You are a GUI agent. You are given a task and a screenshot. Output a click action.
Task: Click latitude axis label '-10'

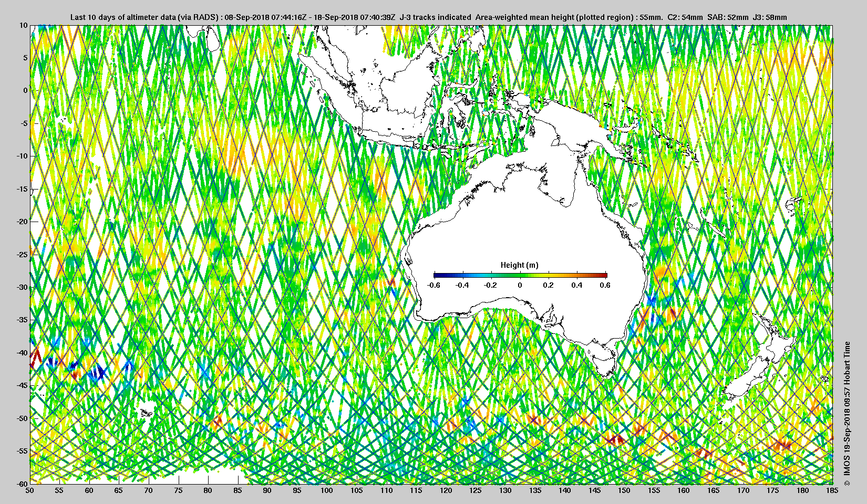coord(22,156)
